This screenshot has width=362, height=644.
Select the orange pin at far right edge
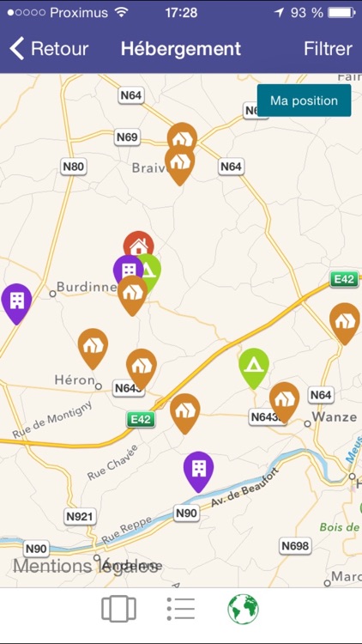(345, 323)
